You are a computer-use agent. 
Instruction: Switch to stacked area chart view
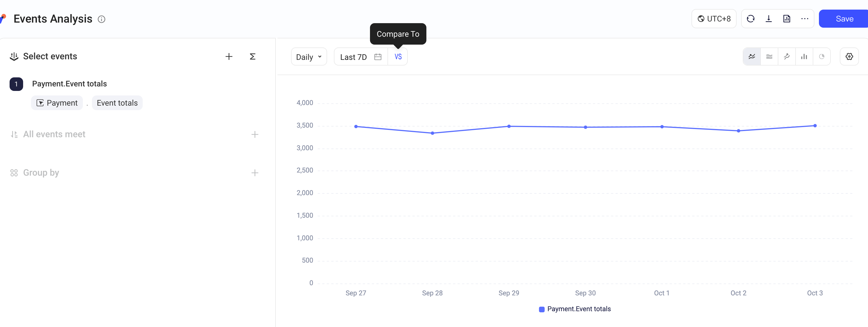[769, 57]
